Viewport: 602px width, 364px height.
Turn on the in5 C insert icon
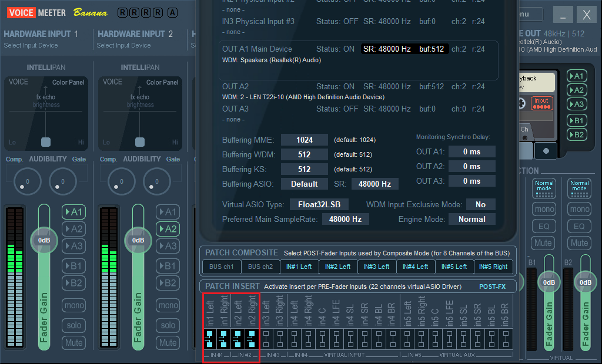(x=436, y=339)
